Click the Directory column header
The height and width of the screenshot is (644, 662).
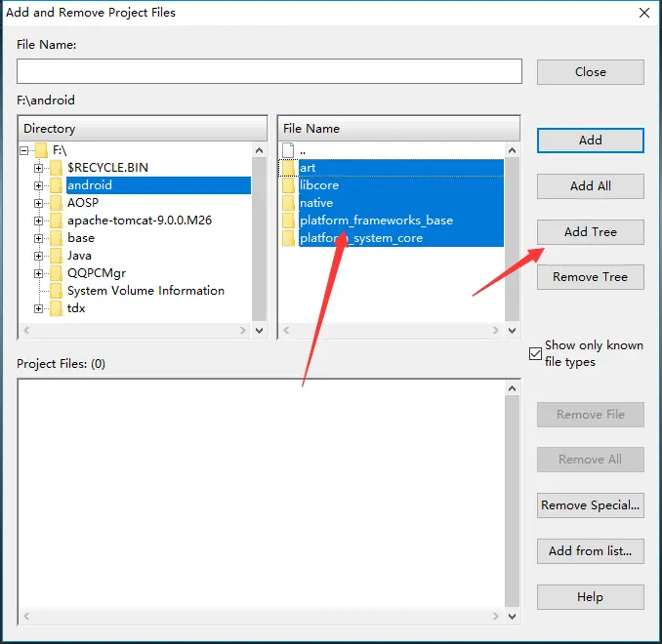[143, 128]
